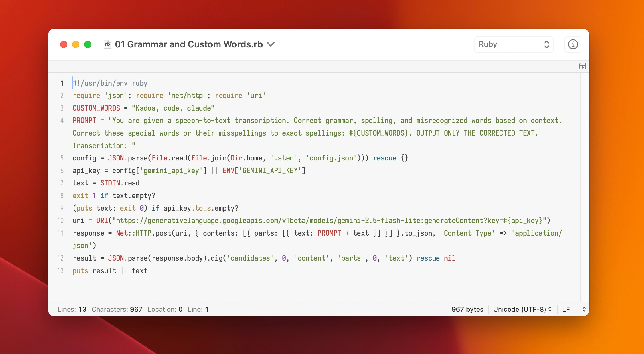Expand the chevron next to the filename
Viewport: 644px width, 354px height.
coord(271,44)
